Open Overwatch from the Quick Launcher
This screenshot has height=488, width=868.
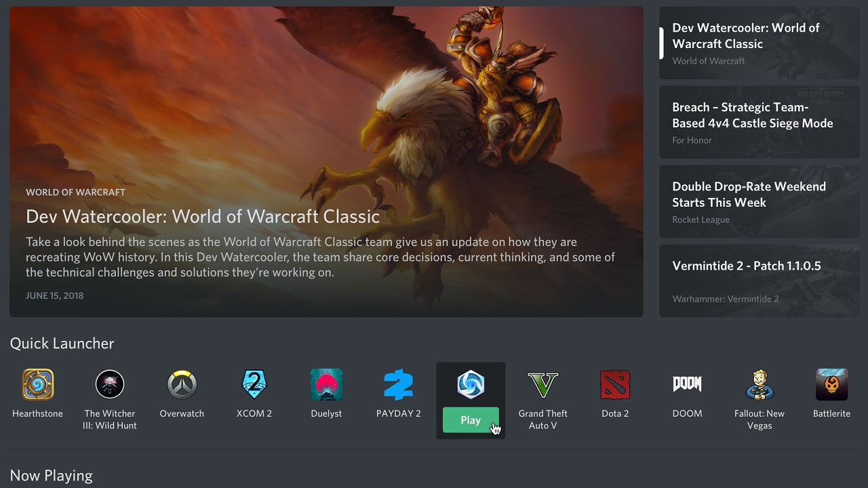[x=182, y=383]
